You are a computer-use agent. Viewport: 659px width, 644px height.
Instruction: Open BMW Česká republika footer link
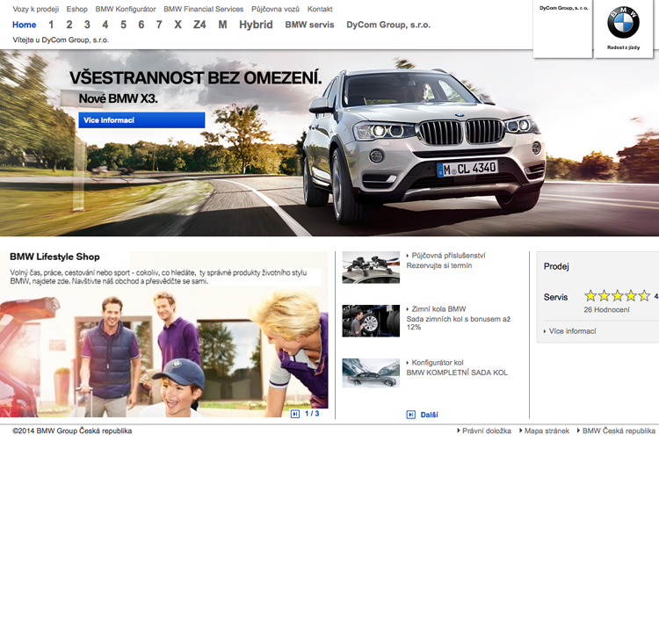(x=619, y=431)
